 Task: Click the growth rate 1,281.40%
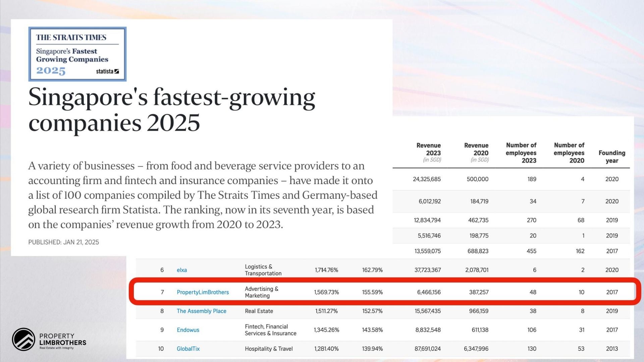(326, 349)
